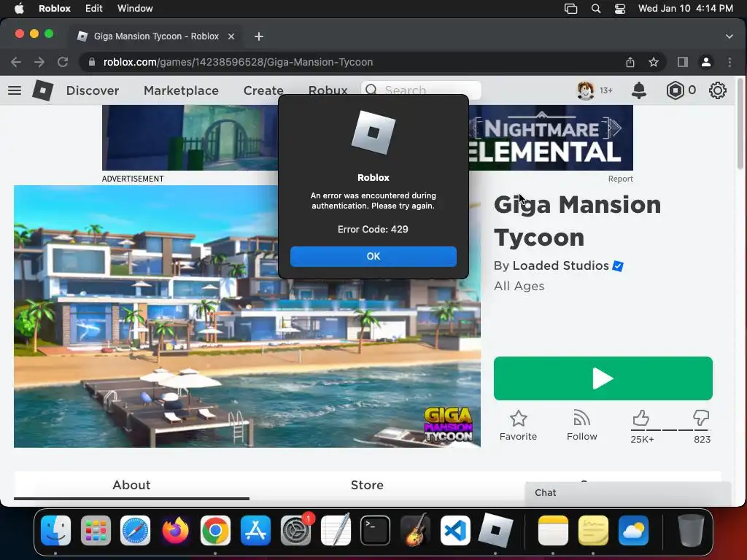This screenshot has height=560, width=747.
Task: Bookmark this page with star icon
Action: 654,62
